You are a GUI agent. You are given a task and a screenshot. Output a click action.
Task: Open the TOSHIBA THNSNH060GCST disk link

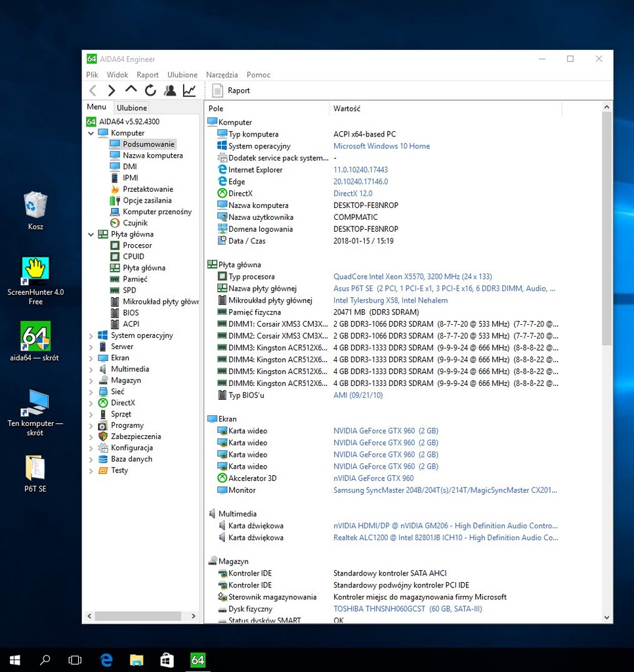408,608
